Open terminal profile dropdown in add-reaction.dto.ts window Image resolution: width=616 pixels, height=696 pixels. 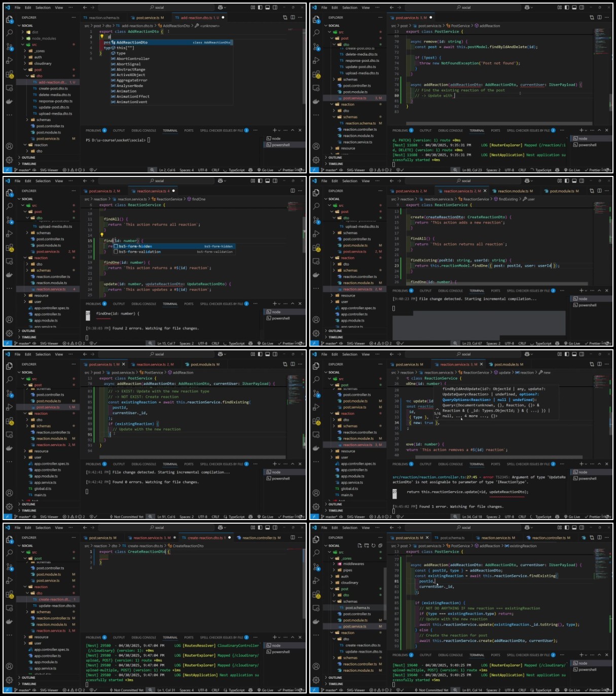[x=280, y=130]
